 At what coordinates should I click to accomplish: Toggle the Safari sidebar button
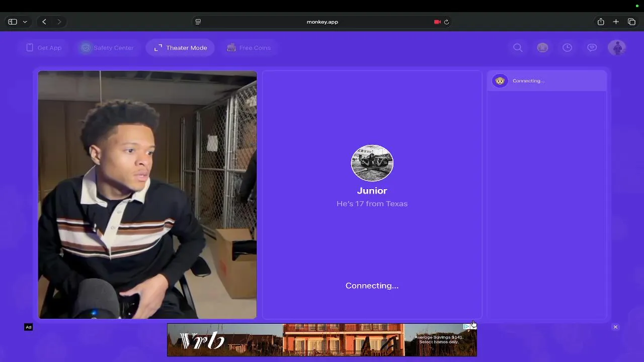(x=13, y=22)
